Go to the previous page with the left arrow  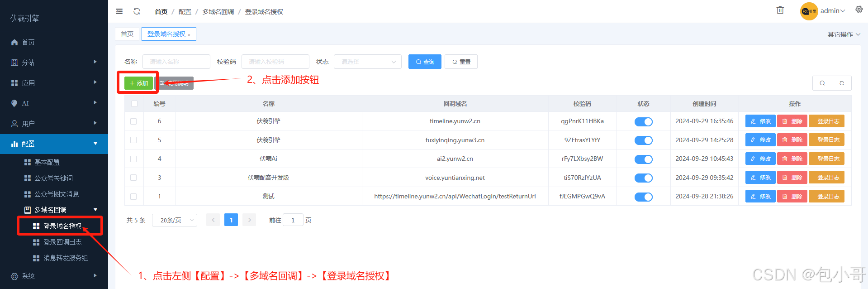213,220
